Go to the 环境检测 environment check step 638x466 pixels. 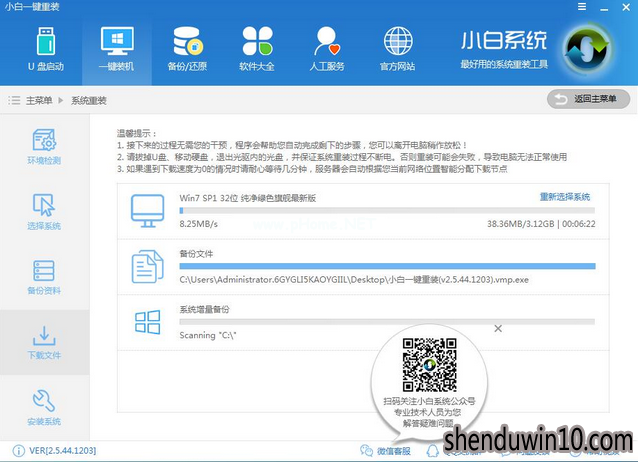coord(44,147)
